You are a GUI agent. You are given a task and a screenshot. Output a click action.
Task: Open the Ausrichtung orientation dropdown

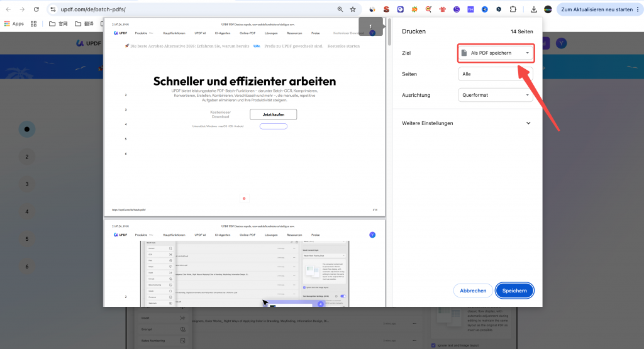pos(496,95)
